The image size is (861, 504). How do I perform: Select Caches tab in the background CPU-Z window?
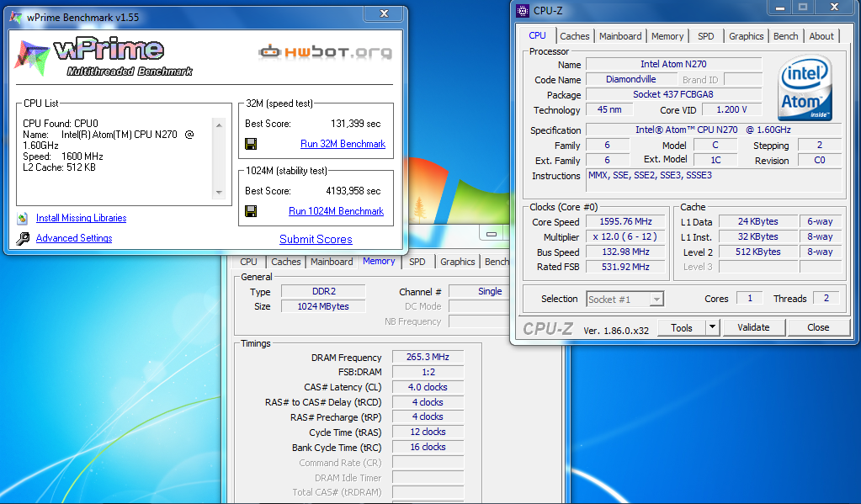tap(286, 262)
